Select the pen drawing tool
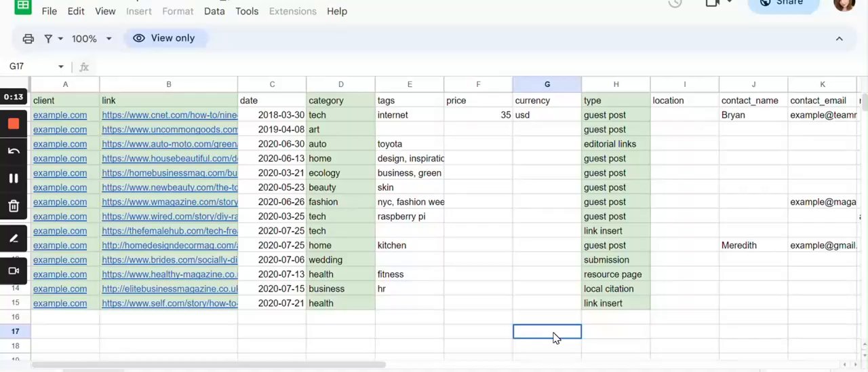Screen dimensions: 868x372 [14, 238]
